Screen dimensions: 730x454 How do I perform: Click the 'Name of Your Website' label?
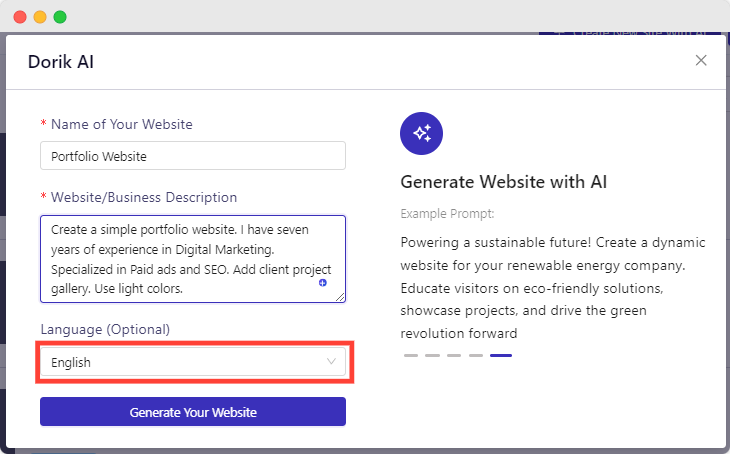pos(122,124)
